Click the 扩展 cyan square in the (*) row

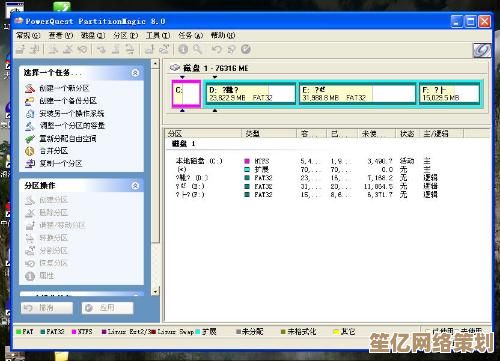click(247, 169)
